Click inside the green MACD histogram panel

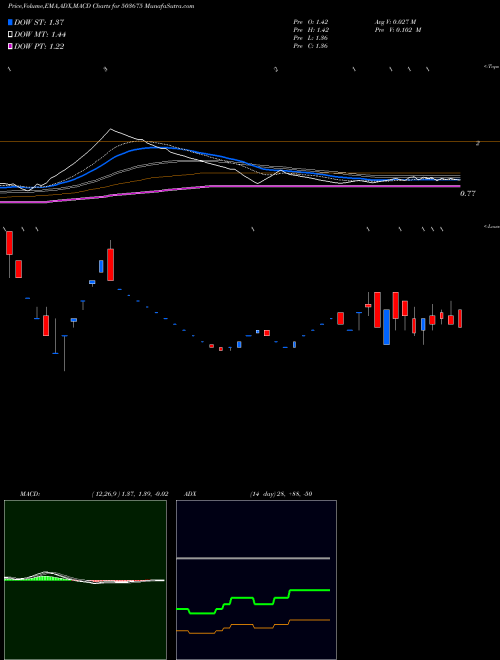85,580
